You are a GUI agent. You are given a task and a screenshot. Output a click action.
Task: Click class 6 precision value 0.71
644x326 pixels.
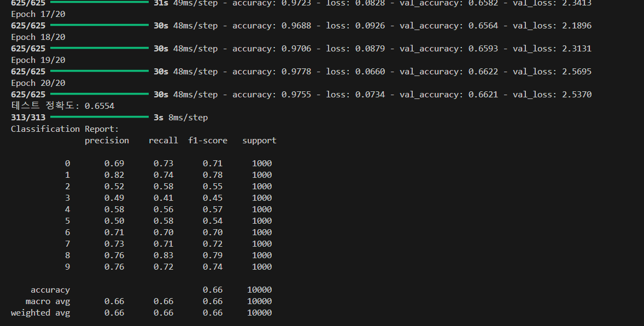(114, 232)
